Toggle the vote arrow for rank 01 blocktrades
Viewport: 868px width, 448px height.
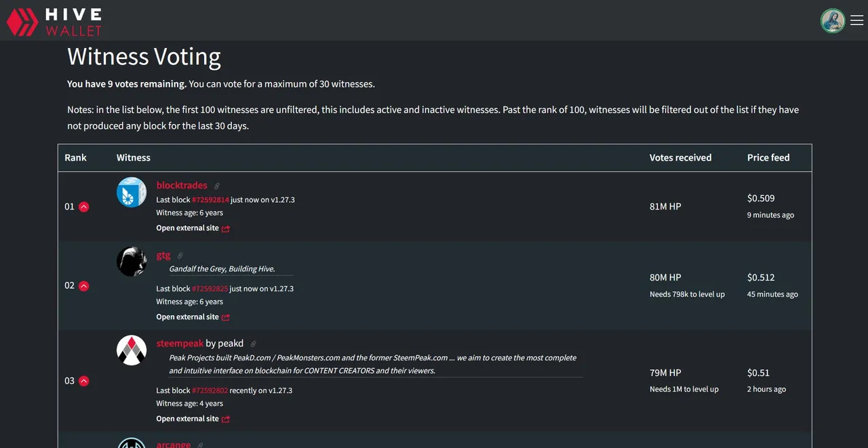(84, 207)
